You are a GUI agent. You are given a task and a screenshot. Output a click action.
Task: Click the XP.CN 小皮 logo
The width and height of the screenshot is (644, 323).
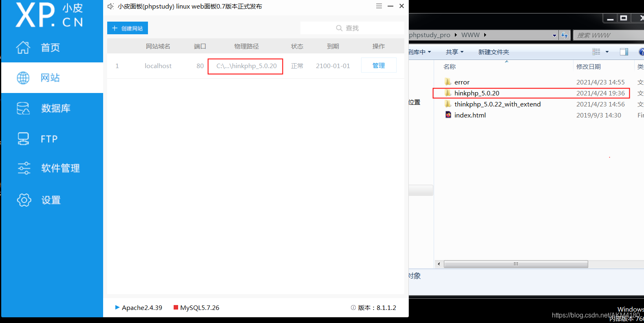point(49,15)
